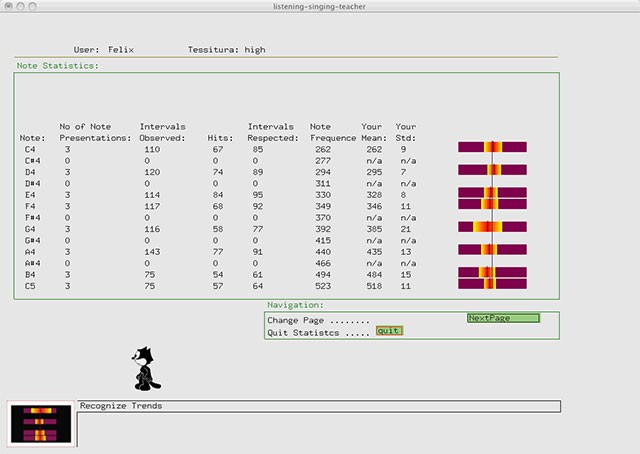Screen dimensions: 640x454
Task: Click the user name Felix
Action: [120, 49]
